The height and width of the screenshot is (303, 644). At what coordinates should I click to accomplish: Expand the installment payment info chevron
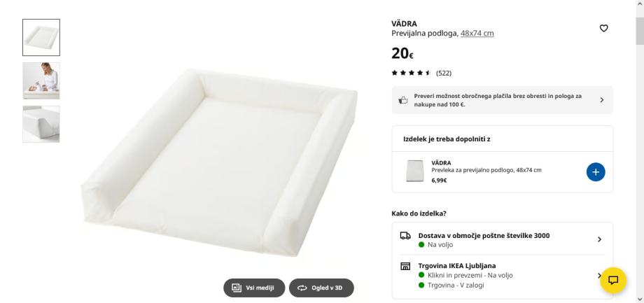click(601, 100)
